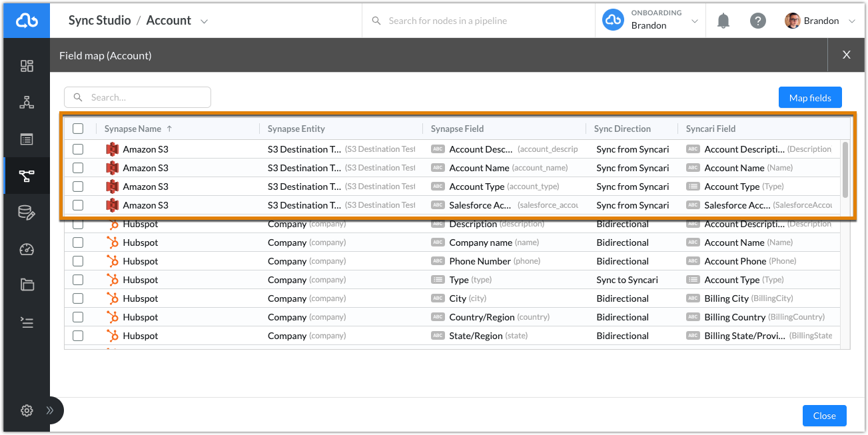Open the Sync Studio pipeline sidebar icon

(x=27, y=176)
